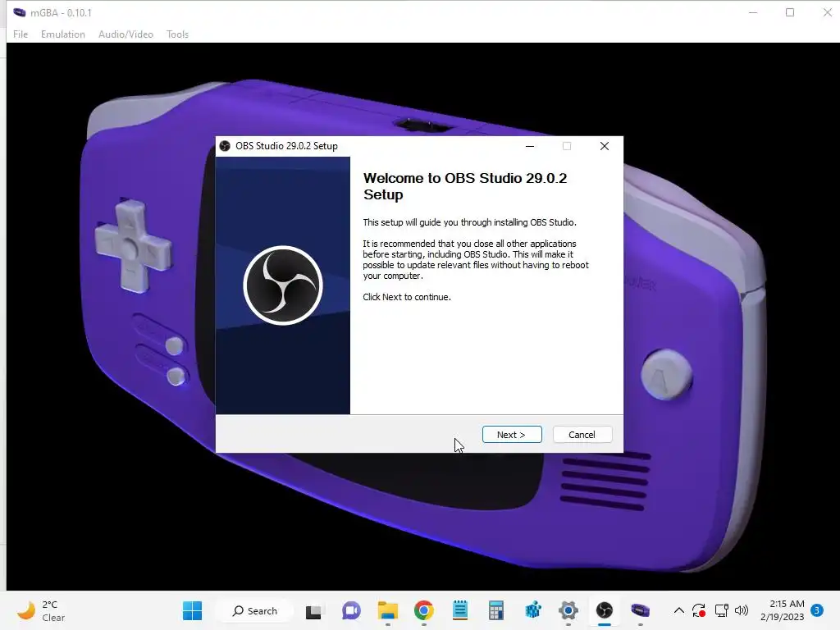Screen dimensions: 840x630
Task: Open File Explorer from taskbar
Action: [x=387, y=610]
